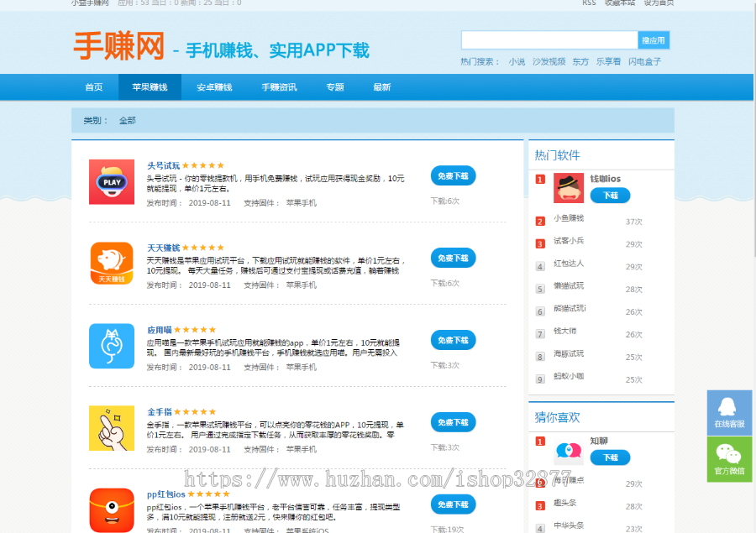Open the 应用喵 blue cat icon
The height and width of the screenshot is (533, 756).
[x=112, y=346]
